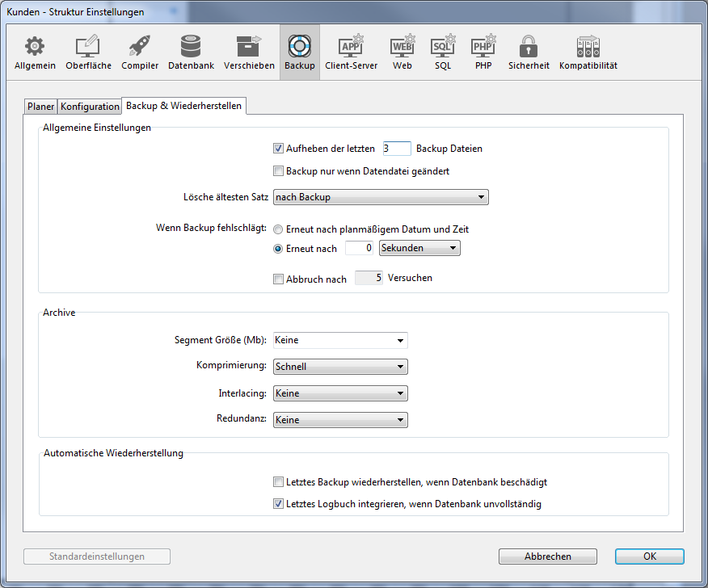Screen dimensions: 708x588
Task: Click the backup file count input field
Action: click(396, 149)
